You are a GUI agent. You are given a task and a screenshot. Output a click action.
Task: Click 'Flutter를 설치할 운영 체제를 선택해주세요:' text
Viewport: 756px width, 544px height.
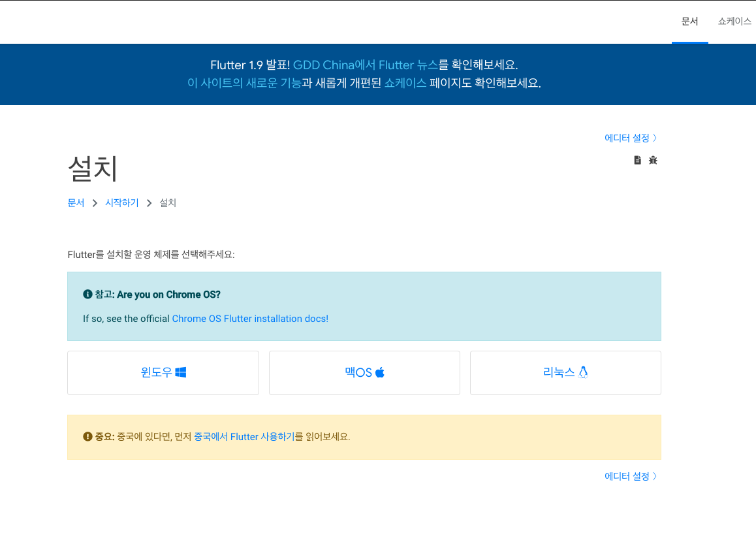[x=151, y=255]
